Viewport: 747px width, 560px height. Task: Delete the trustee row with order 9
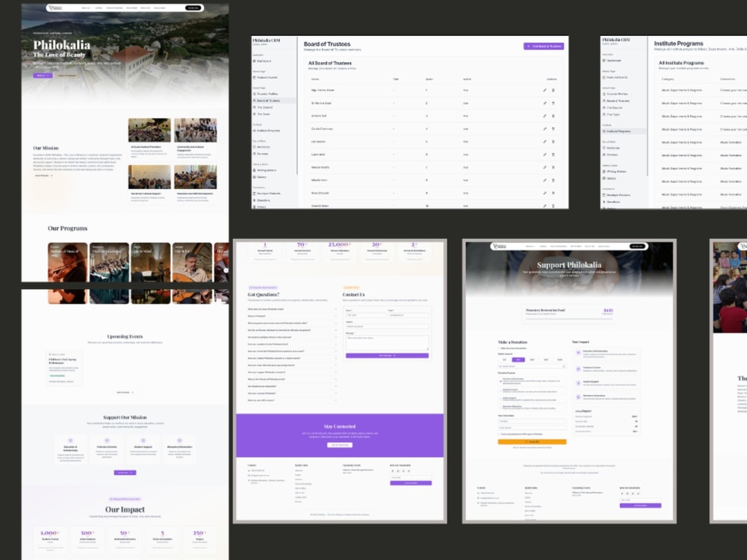pos(553,193)
